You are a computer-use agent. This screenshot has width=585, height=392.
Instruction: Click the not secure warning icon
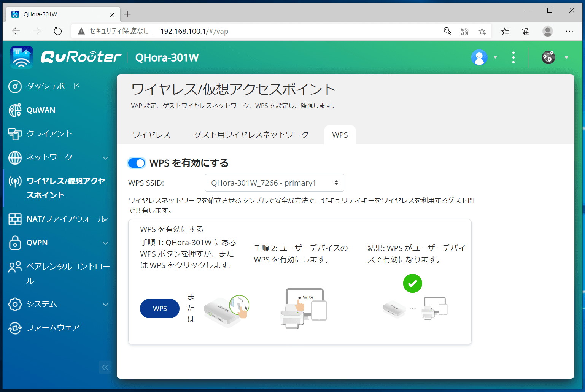[x=81, y=31]
